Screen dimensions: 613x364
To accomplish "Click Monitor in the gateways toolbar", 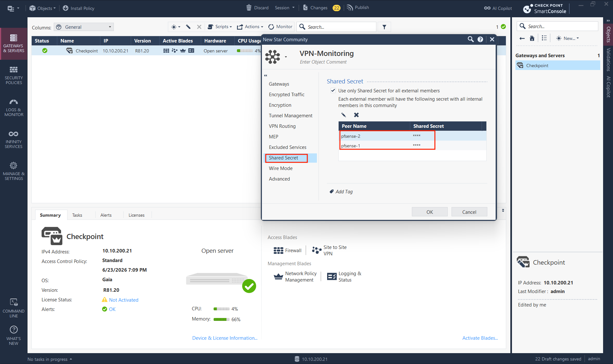I will [280, 27].
